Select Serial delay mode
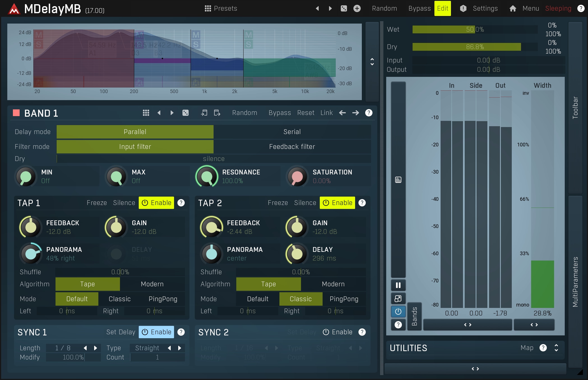588x380 pixels. click(x=292, y=132)
